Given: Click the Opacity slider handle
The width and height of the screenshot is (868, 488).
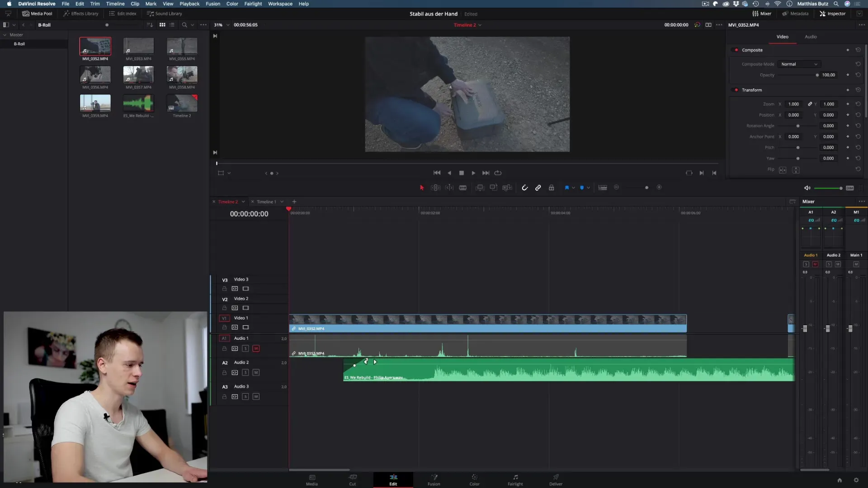Looking at the screenshot, I should coord(817,75).
